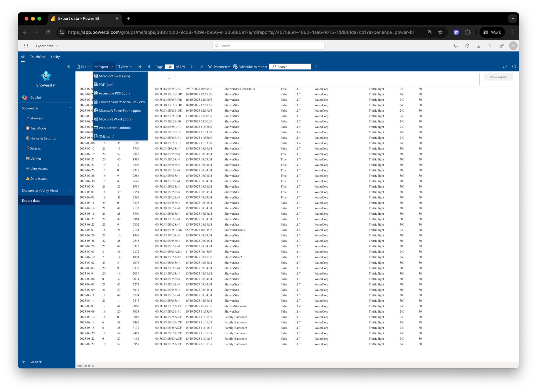
Task: Click the page number input field
Action: click(x=169, y=67)
